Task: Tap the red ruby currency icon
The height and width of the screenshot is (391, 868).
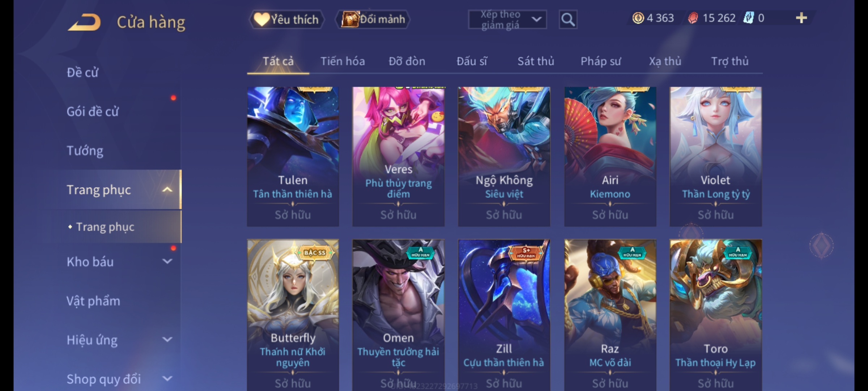Action: coord(693,18)
